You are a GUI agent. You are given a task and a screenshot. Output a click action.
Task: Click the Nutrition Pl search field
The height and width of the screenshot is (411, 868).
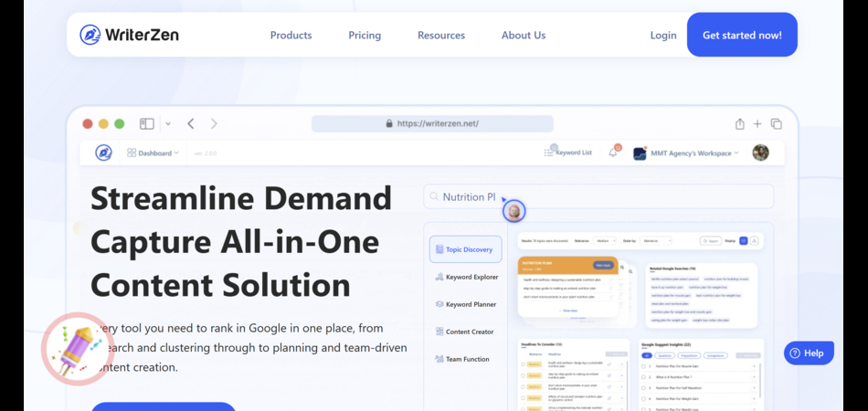[598, 196]
